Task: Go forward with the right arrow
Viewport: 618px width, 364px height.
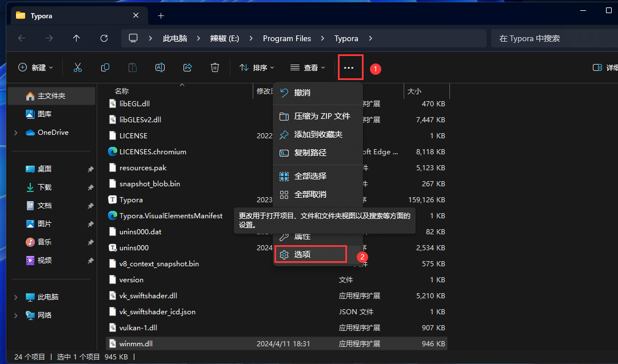Action: coord(49,38)
